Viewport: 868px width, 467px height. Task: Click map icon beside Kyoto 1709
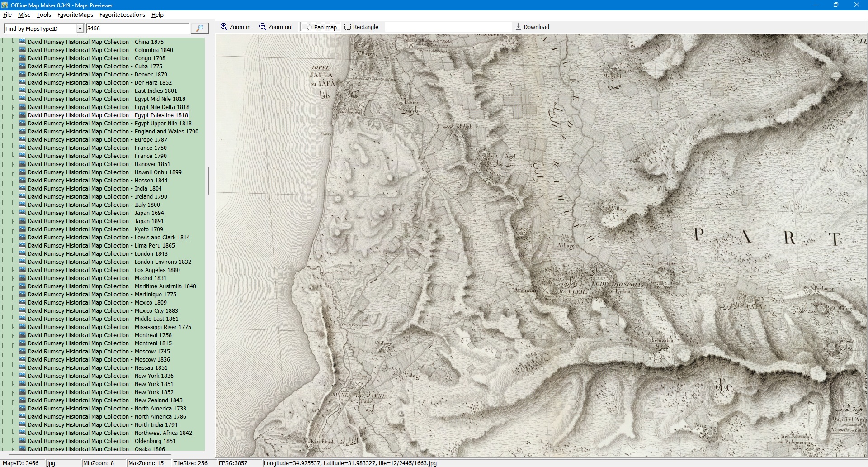(x=22, y=229)
